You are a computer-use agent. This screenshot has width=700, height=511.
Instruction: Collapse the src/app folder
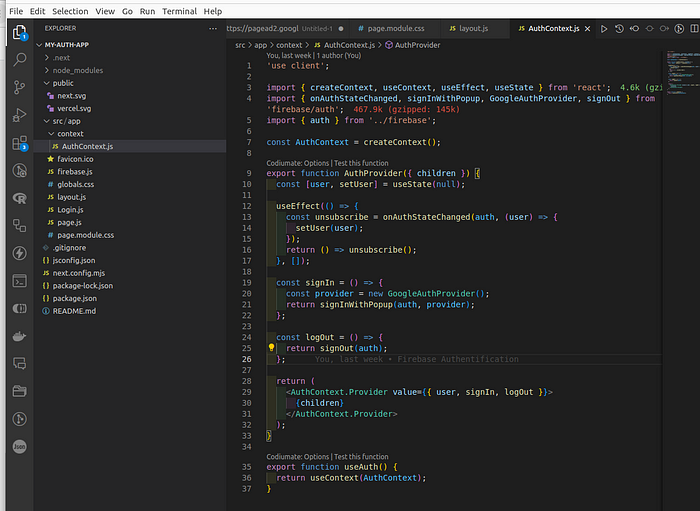click(x=47, y=121)
